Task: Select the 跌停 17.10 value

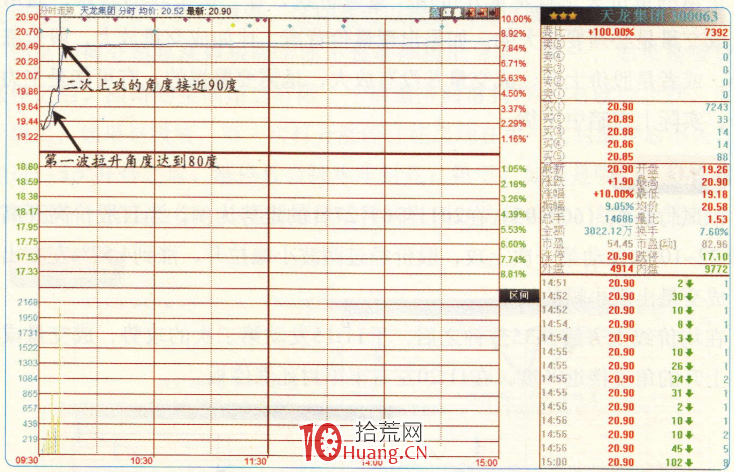Action: (x=715, y=257)
